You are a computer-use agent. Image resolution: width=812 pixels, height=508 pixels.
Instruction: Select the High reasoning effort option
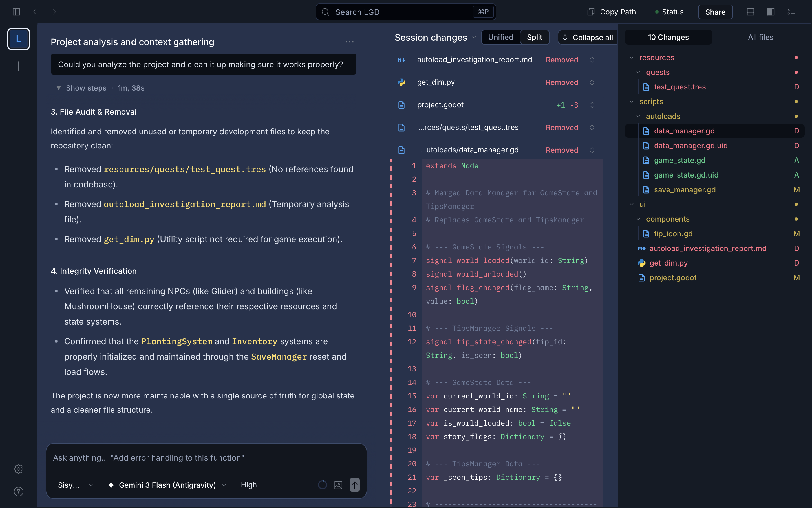click(x=249, y=485)
